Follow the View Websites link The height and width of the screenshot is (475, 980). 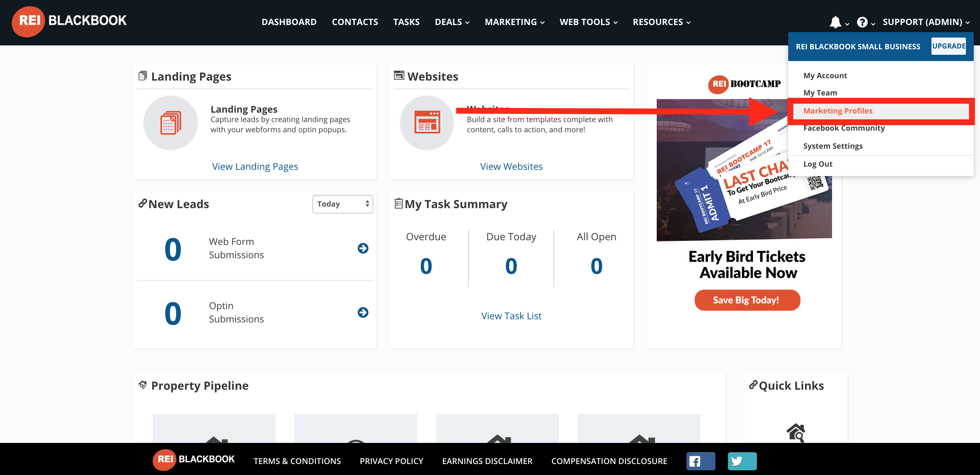[x=512, y=167]
